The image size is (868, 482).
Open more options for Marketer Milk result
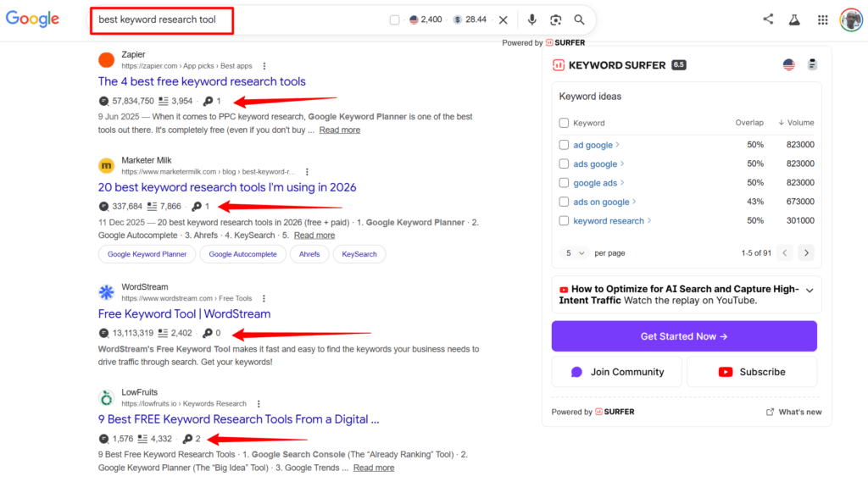(307, 172)
